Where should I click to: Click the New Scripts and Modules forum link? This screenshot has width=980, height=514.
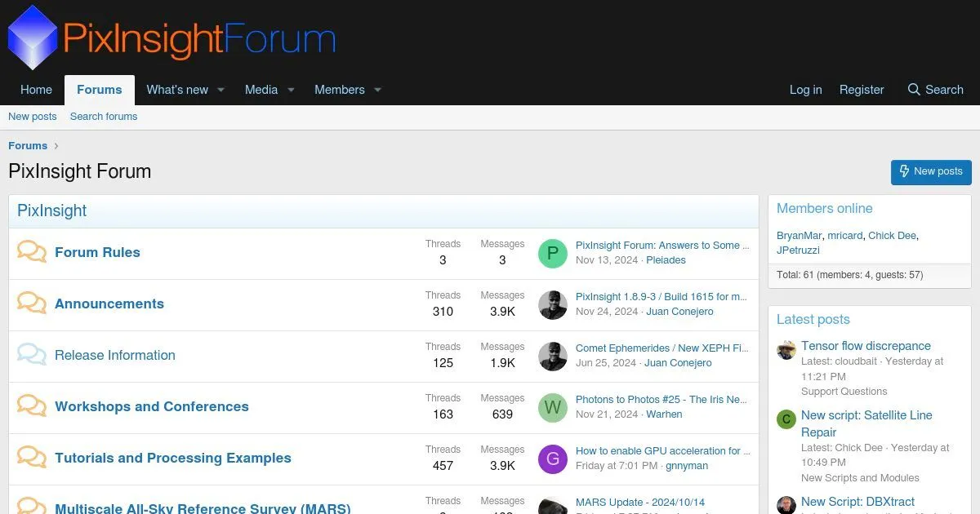[860, 478]
